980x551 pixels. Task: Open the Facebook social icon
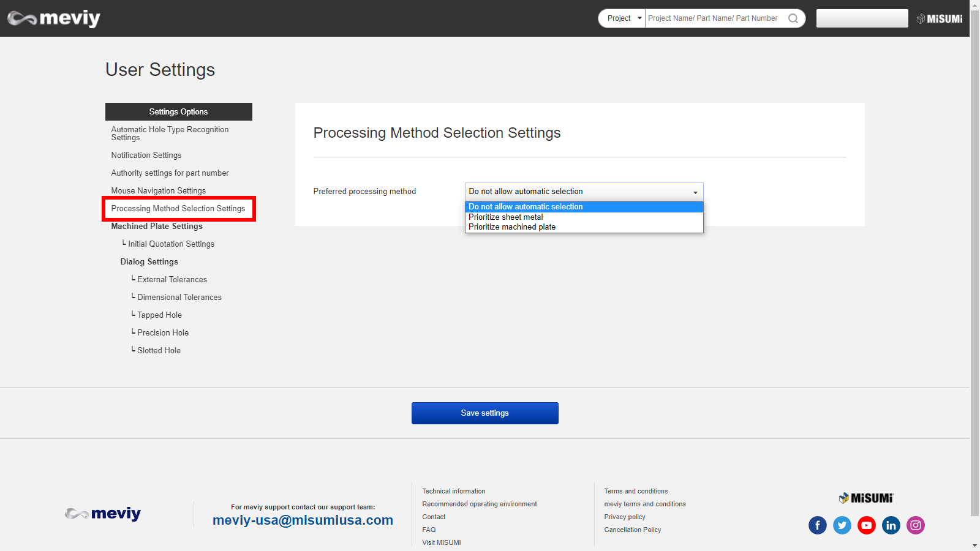(818, 525)
